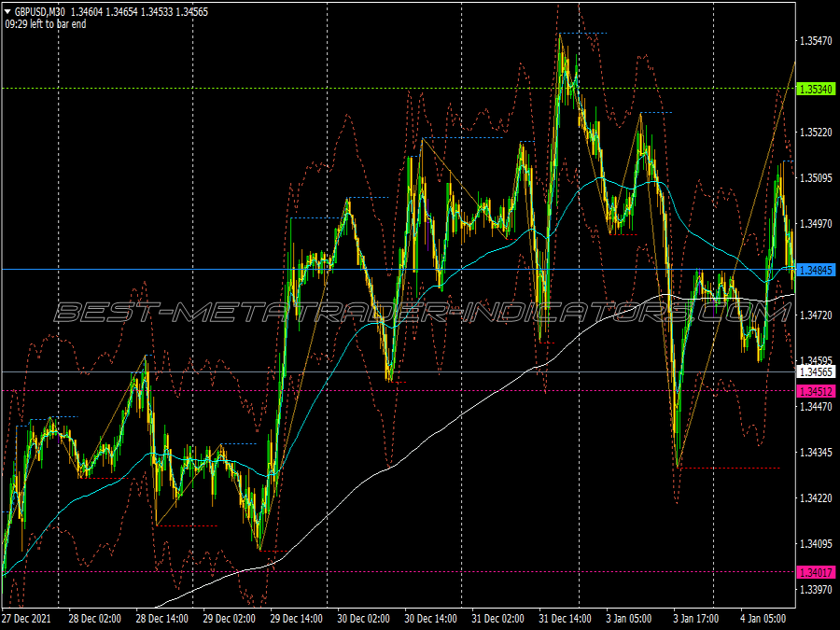The height and width of the screenshot is (630, 840).
Task: Click the '29 Dec 14:00' time axis label
Action: point(296,619)
